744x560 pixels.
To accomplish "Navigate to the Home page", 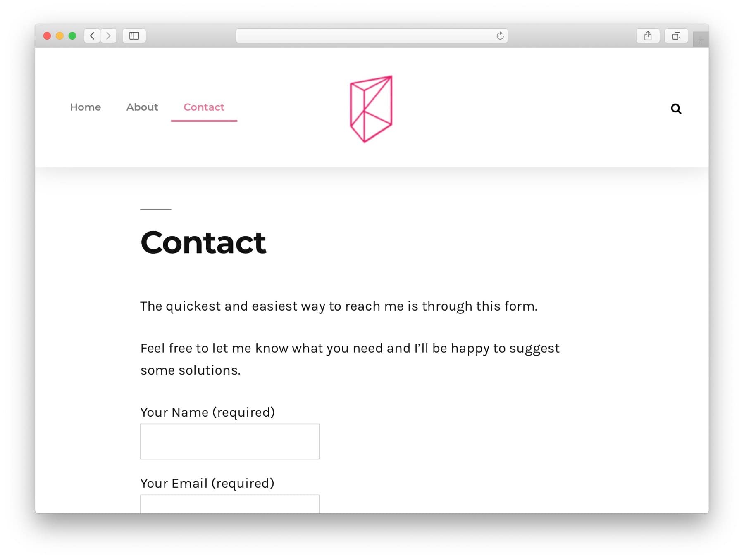I will point(85,107).
